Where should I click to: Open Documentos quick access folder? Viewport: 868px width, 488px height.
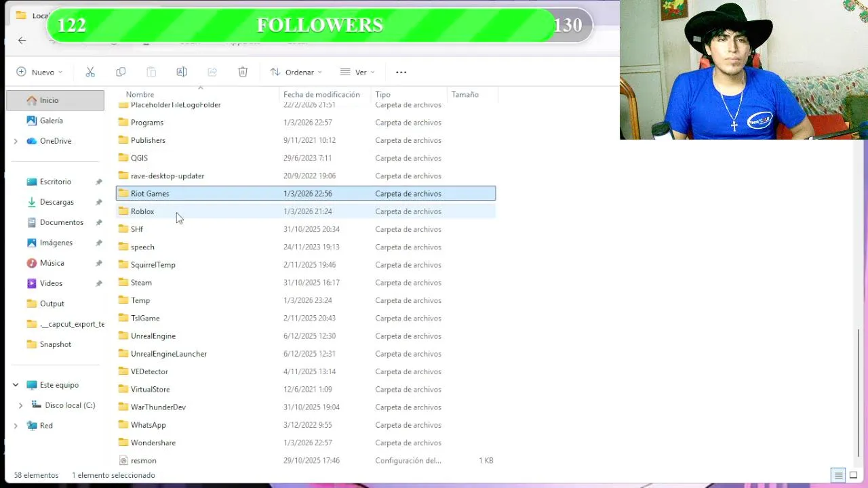55,222
